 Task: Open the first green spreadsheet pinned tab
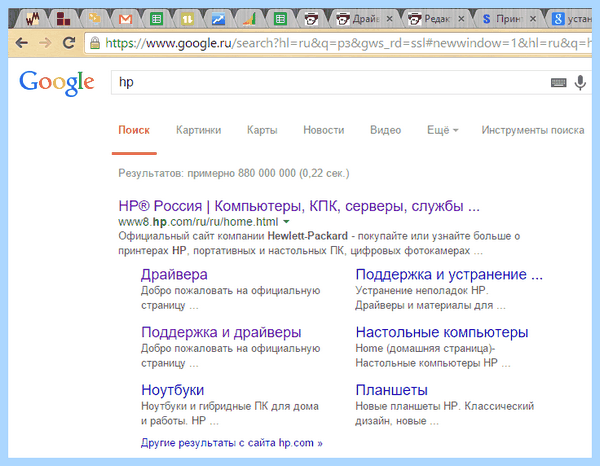156,19
